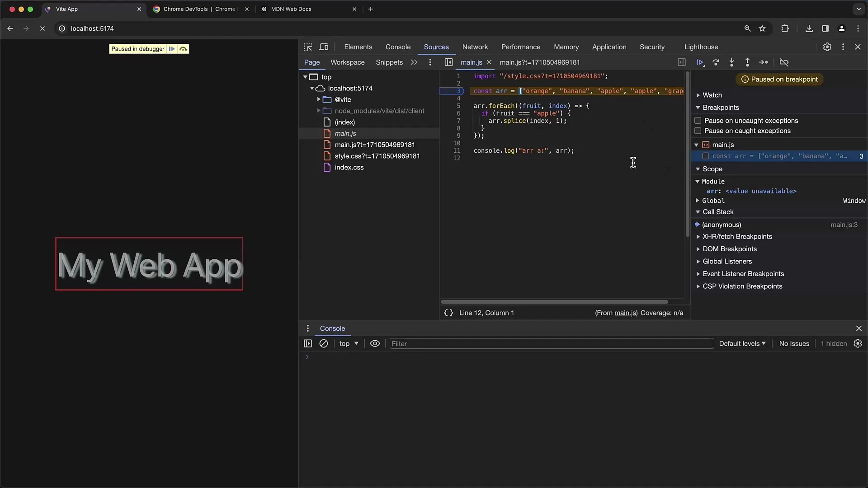Toggle the device toolbar icon
868x488 pixels.
coord(324,47)
